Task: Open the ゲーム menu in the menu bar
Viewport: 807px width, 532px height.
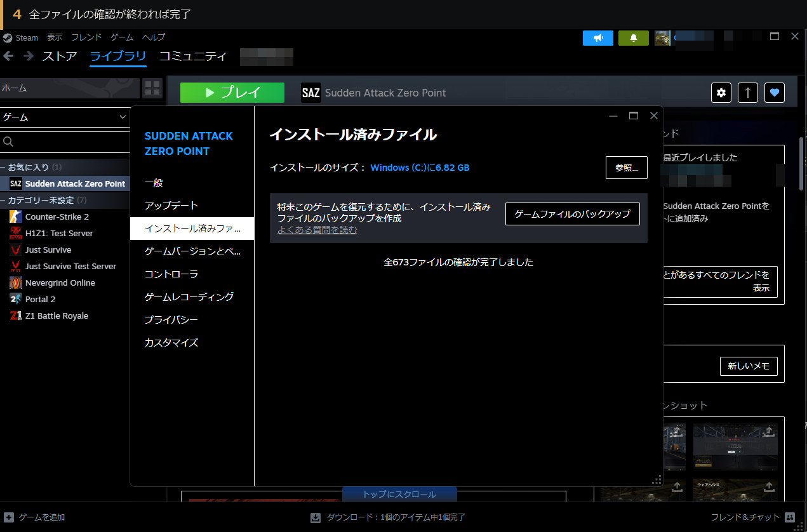Action: pos(122,37)
